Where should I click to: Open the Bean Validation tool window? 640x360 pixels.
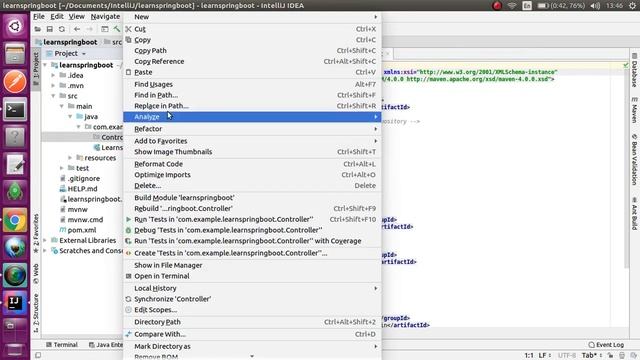click(634, 160)
